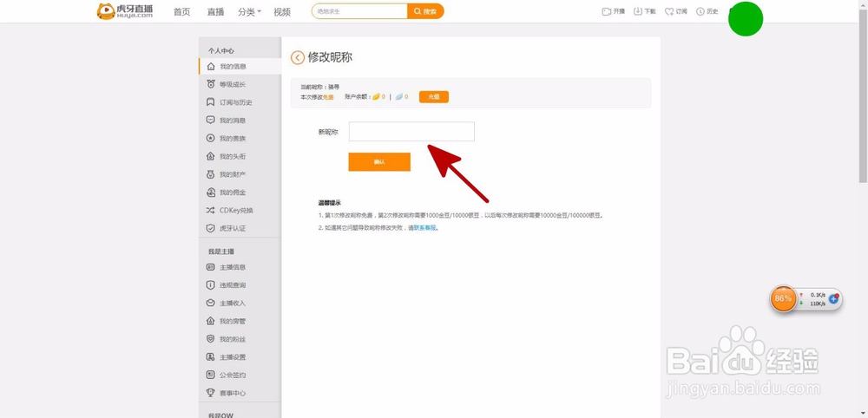Click the 当前昵称：骆寻 text
Image resolution: width=868 pixels, height=418 pixels.
point(319,88)
